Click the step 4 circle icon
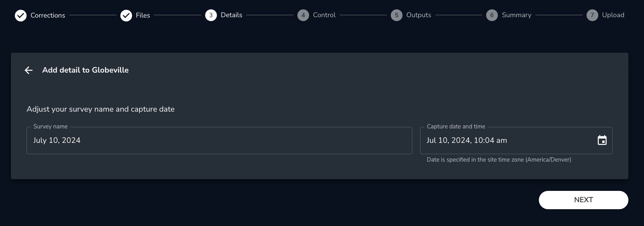Screen dimensions: 644x226 pyautogui.click(x=303, y=15)
